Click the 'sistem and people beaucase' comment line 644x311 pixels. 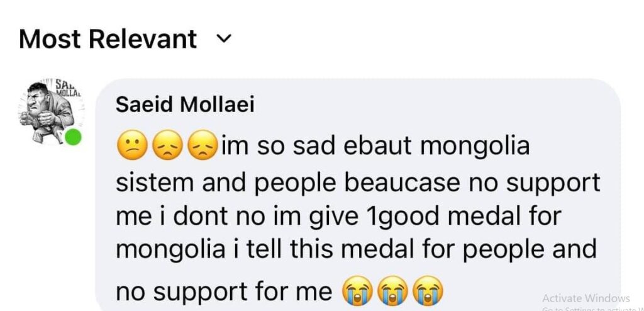(x=358, y=183)
